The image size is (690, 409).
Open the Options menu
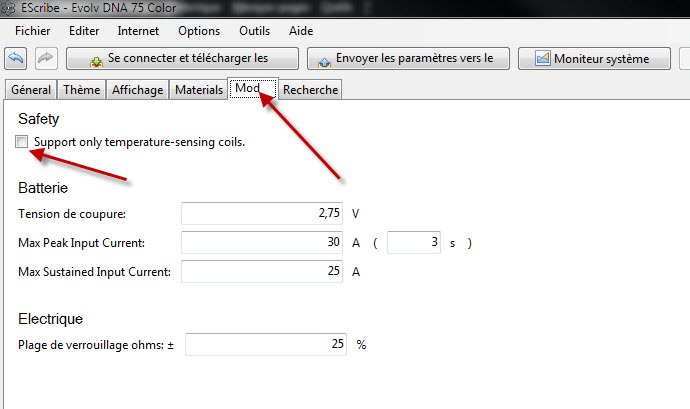[199, 31]
